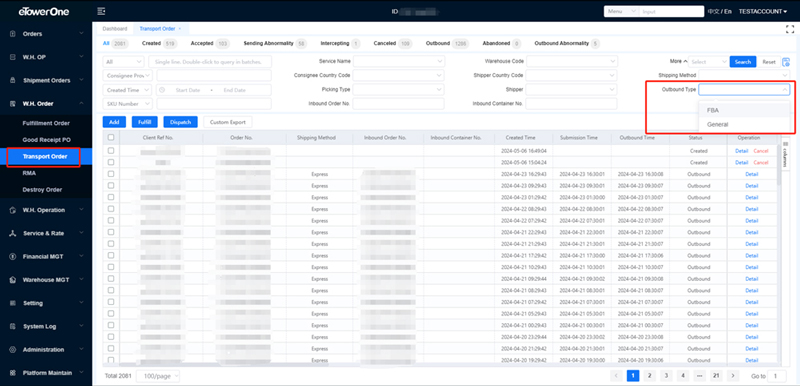Open Good Receipt PO in sidebar

point(46,140)
